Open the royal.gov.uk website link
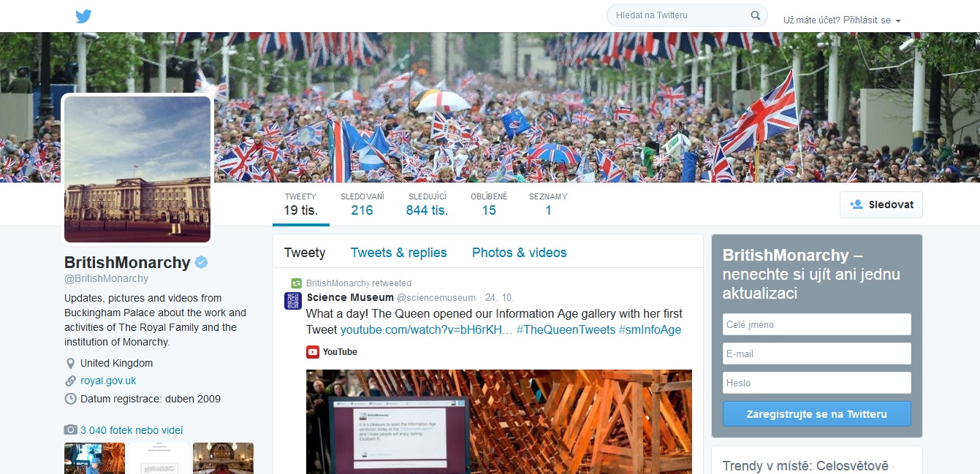Viewport: 980px width, 474px height. pyautogui.click(x=108, y=381)
